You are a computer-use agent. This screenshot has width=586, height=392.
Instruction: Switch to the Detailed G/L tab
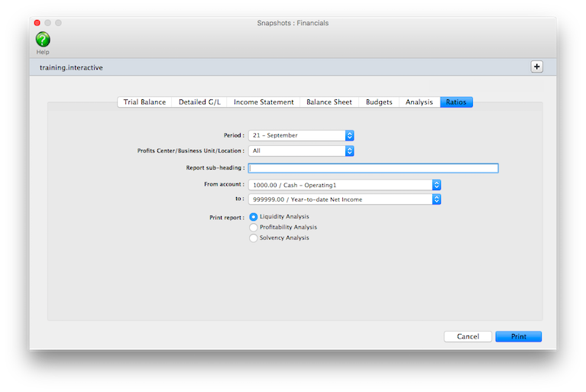pyautogui.click(x=199, y=102)
